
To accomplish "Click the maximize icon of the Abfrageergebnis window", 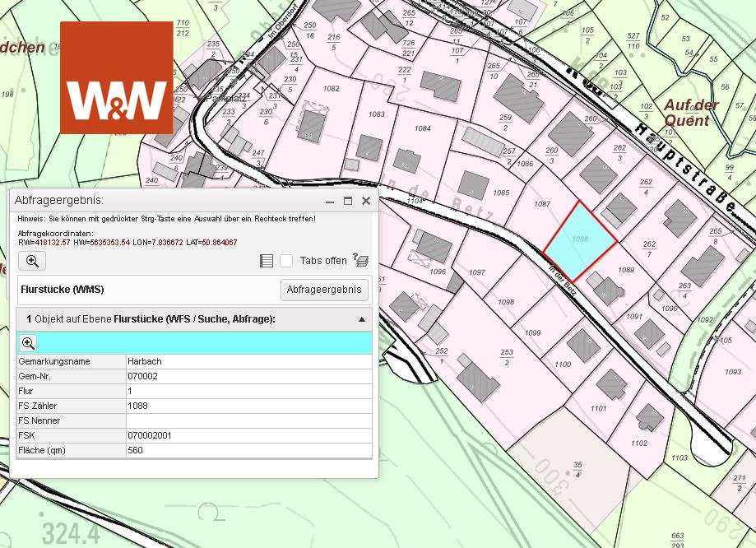I will click(350, 200).
